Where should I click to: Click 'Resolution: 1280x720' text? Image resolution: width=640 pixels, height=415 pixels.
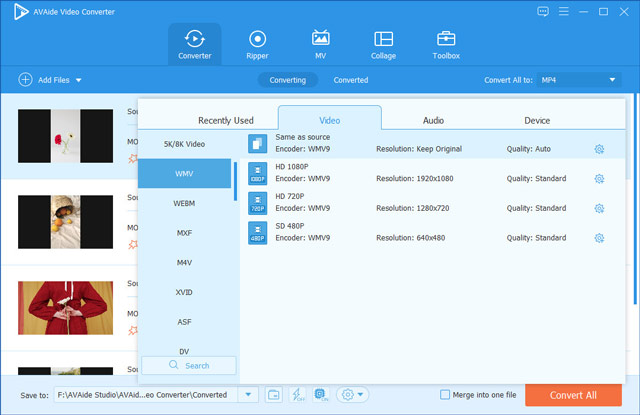pyautogui.click(x=412, y=209)
